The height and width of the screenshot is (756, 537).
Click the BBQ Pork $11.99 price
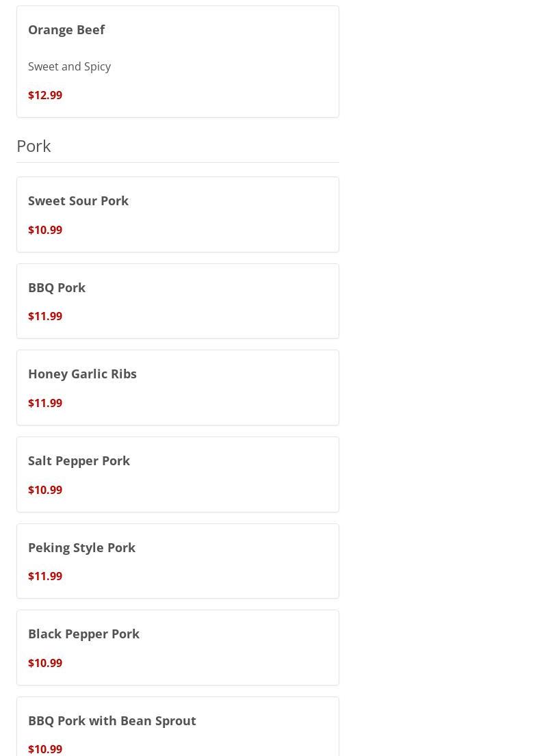45,316
